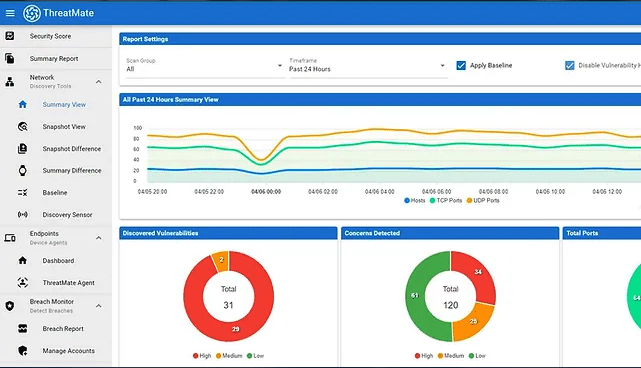Open the hamburger menu icon
This screenshot has height=368, width=641.
click(x=10, y=13)
